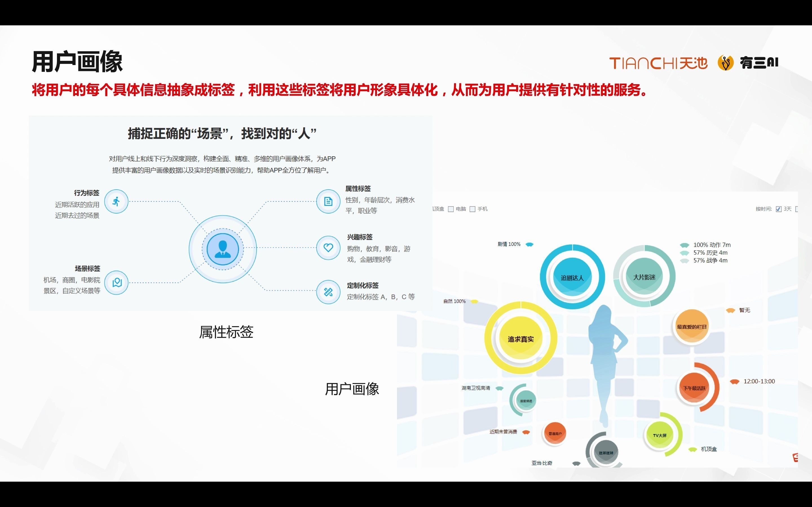Image resolution: width=812 pixels, height=507 pixels.
Task: Click the 剧情 100% legend marker
Action: point(529,244)
